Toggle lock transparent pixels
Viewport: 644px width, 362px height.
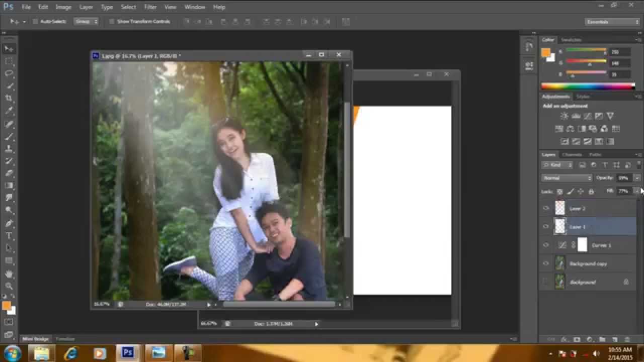coord(559,192)
